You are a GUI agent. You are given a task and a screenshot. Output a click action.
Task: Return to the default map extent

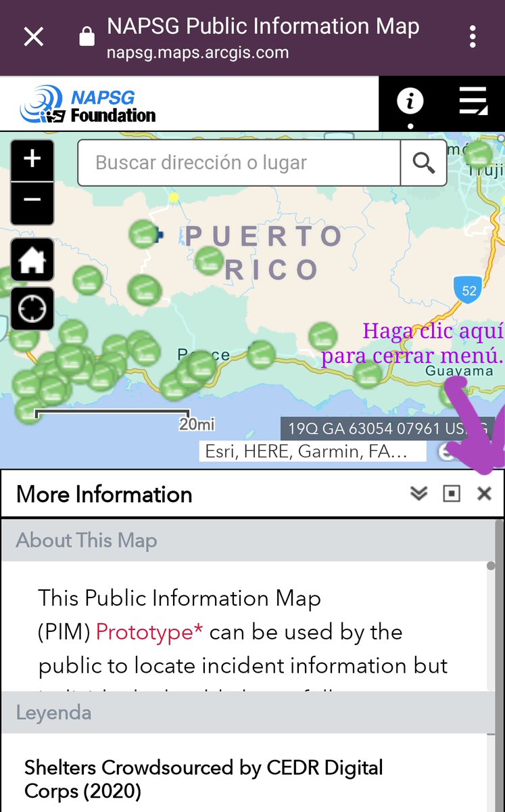(32, 261)
